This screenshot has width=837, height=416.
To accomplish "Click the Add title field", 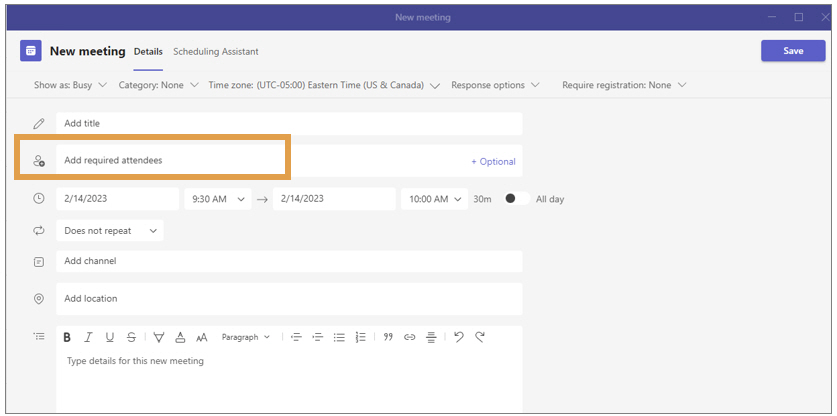I will point(290,123).
